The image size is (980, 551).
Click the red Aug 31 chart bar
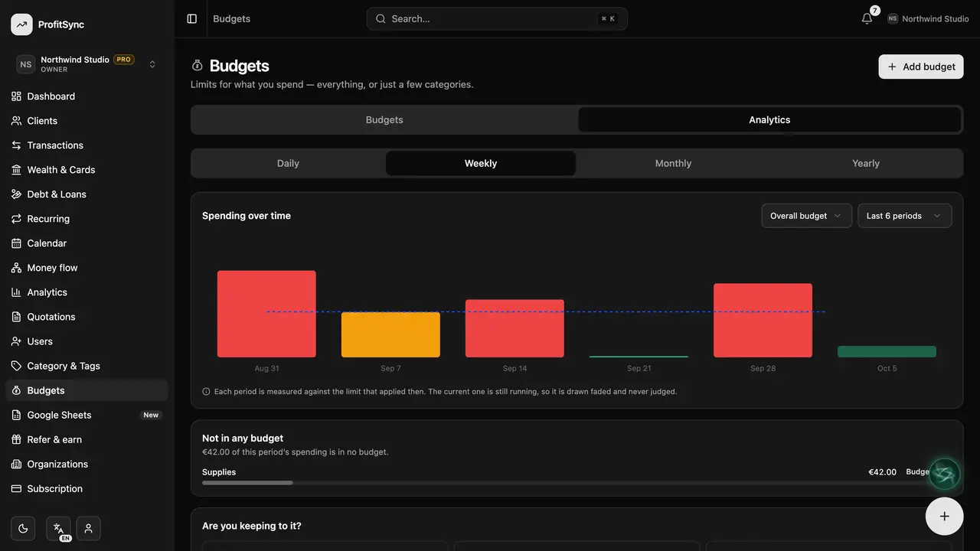[x=266, y=314]
